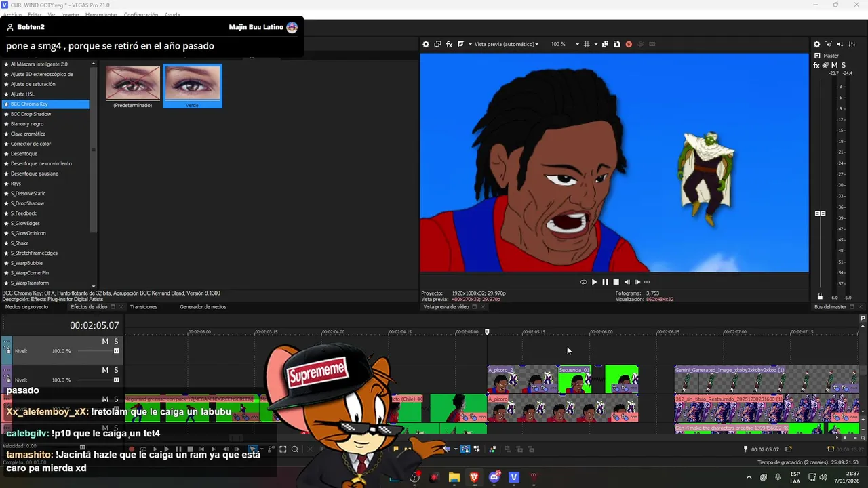This screenshot has height=488, width=868.
Task: Toggle grid overlay in preview
Action: click(x=587, y=44)
